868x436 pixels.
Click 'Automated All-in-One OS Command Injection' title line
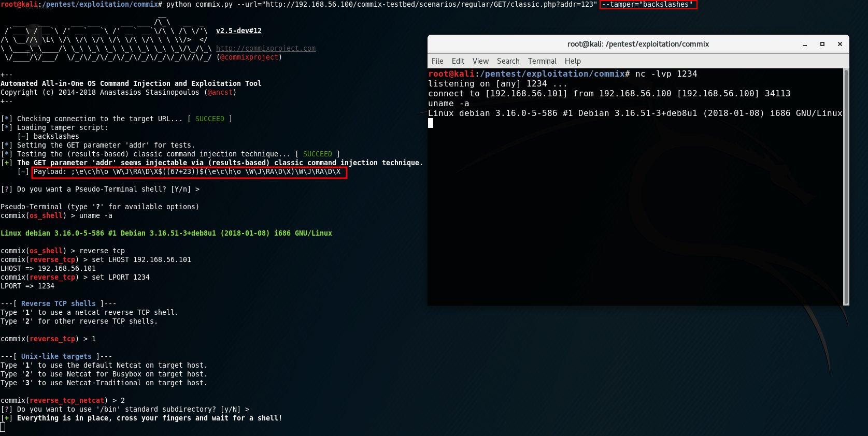pos(131,83)
